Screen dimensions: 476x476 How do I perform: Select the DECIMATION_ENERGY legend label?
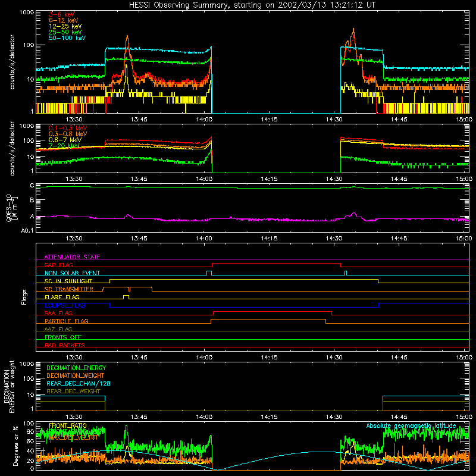76,368
